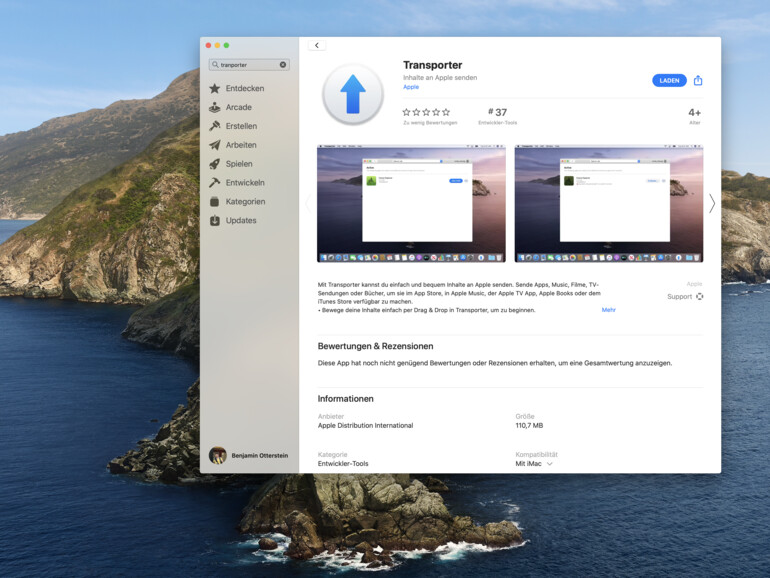Click the Support lifebuoy icon
This screenshot has height=578, width=770.
pos(699,296)
